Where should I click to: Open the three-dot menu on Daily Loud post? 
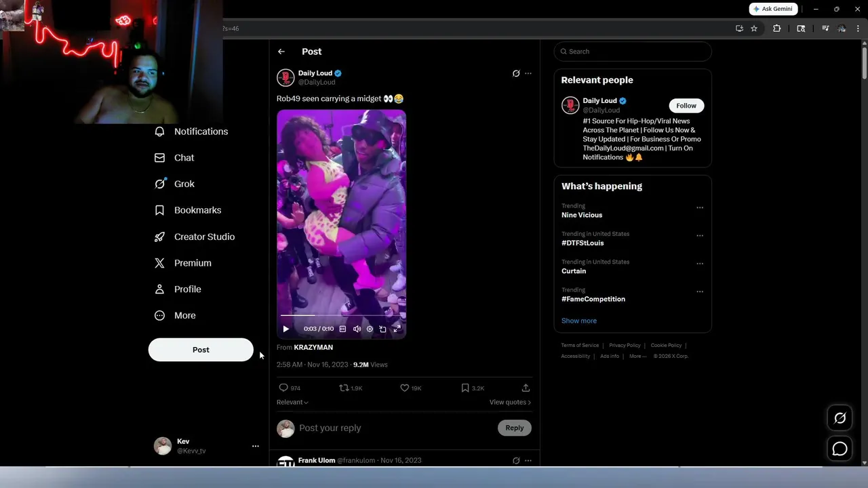point(528,73)
